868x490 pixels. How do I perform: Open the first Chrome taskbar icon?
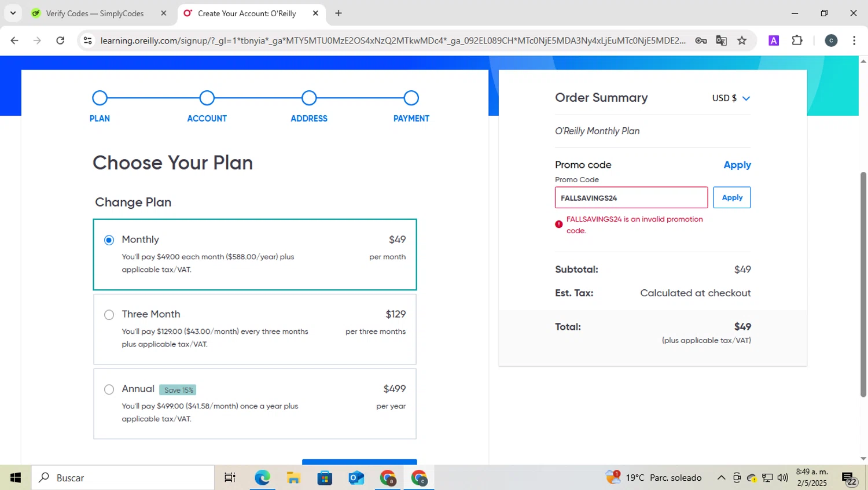pos(388,478)
